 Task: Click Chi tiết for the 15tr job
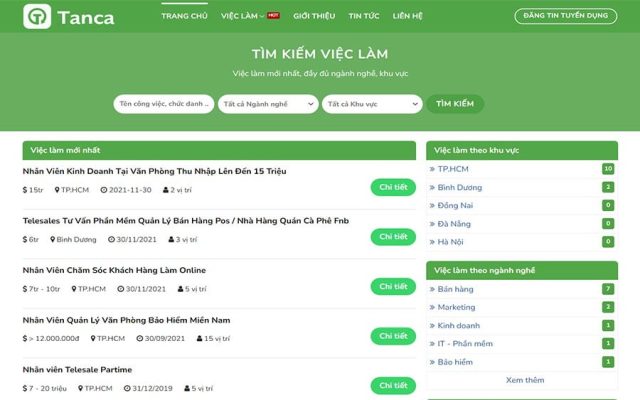[393, 187]
